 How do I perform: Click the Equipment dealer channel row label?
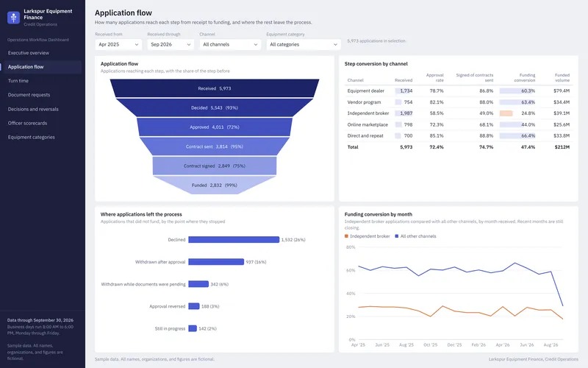point(365,91)
